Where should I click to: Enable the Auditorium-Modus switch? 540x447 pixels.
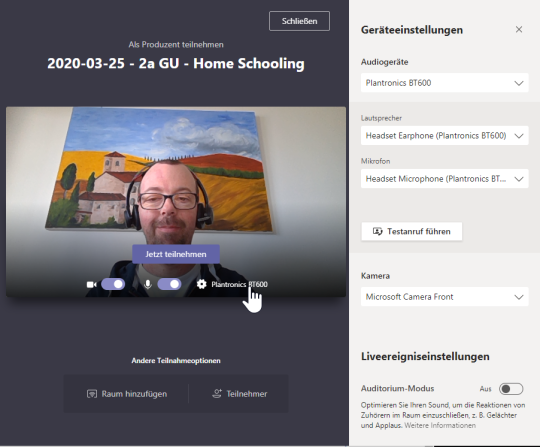(x=511, y=389)
